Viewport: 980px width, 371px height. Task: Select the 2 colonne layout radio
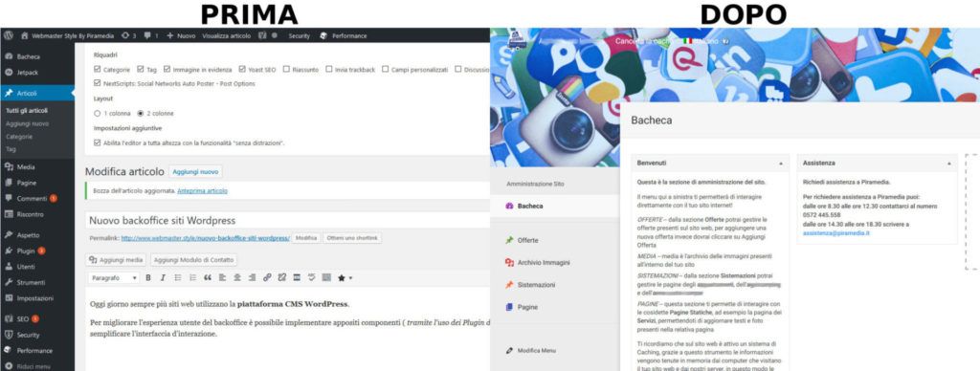click(x=141, y=114)
